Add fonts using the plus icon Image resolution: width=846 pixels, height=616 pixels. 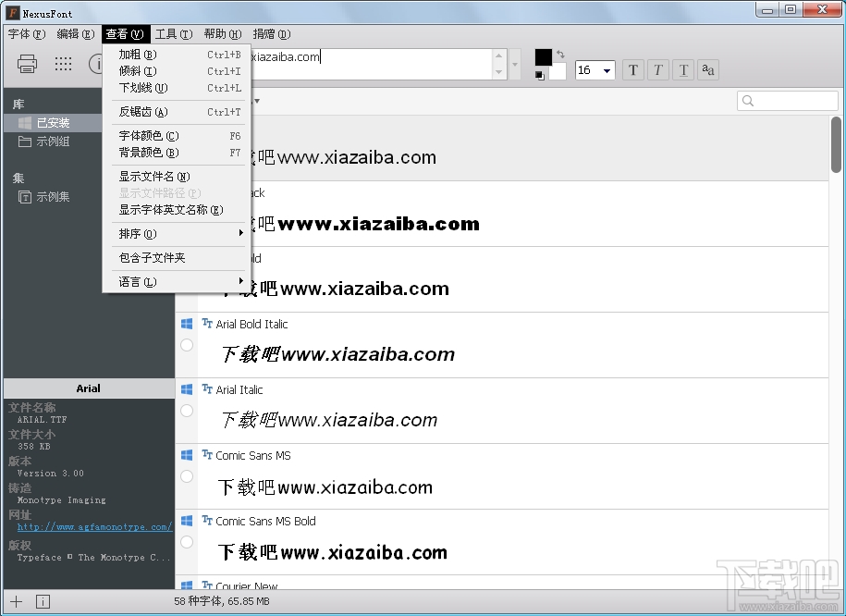click(x=15, y=601)
